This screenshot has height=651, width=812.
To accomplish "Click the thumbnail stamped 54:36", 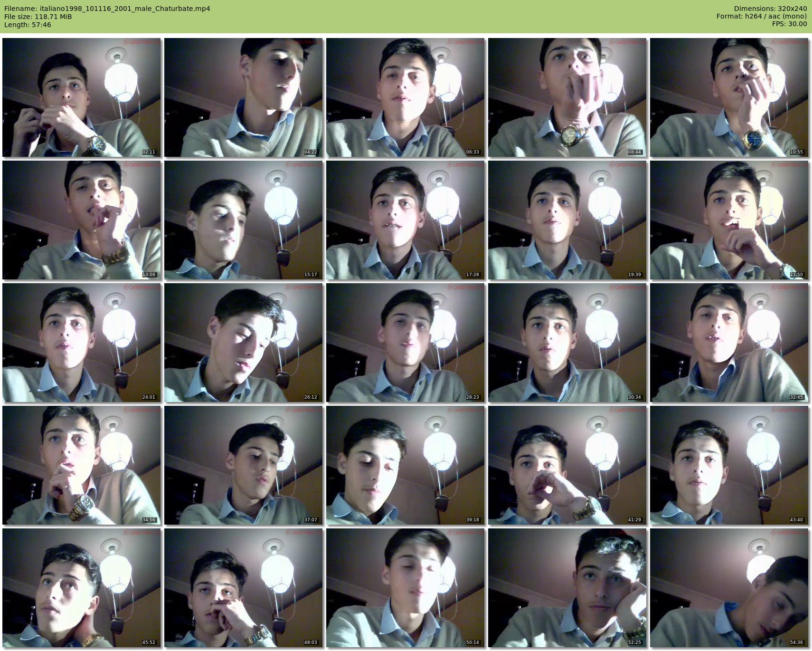I will [729, 588].
